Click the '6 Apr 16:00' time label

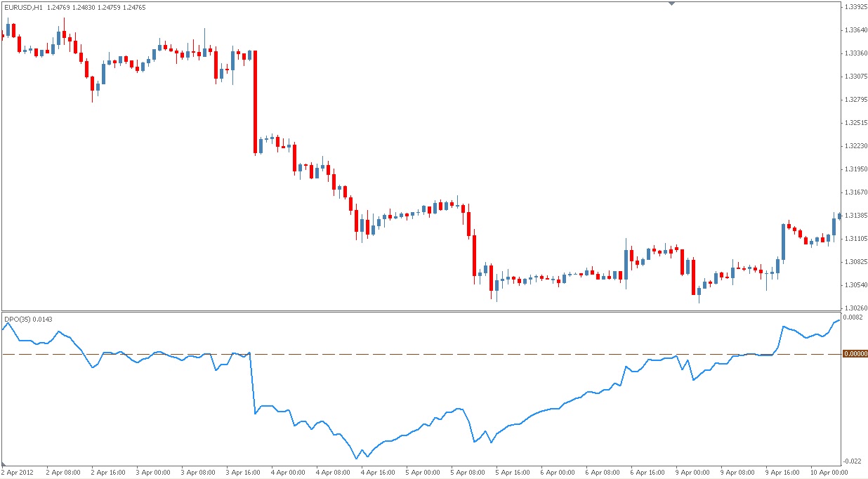click(648, 473)
